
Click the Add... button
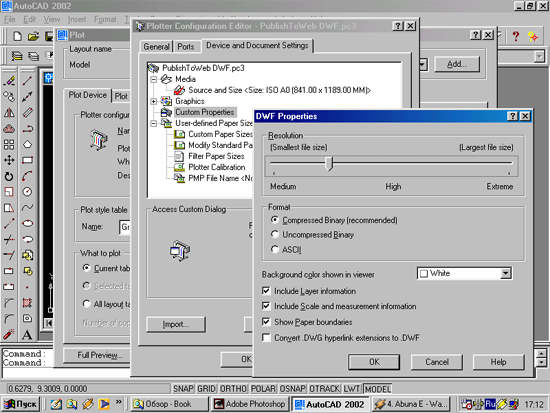[457, 64]
